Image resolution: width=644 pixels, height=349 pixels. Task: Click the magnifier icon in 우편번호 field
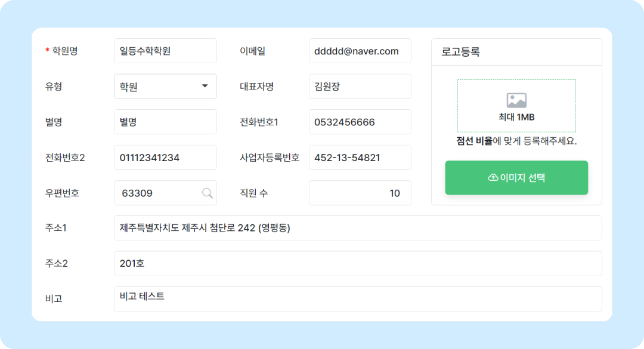(207, 193)
